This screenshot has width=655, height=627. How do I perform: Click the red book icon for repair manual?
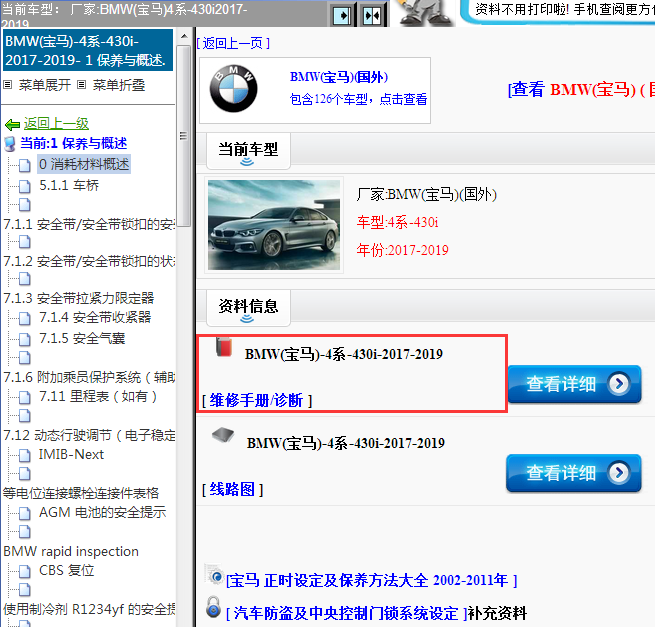pyautogui.click(x=224, y=347)
